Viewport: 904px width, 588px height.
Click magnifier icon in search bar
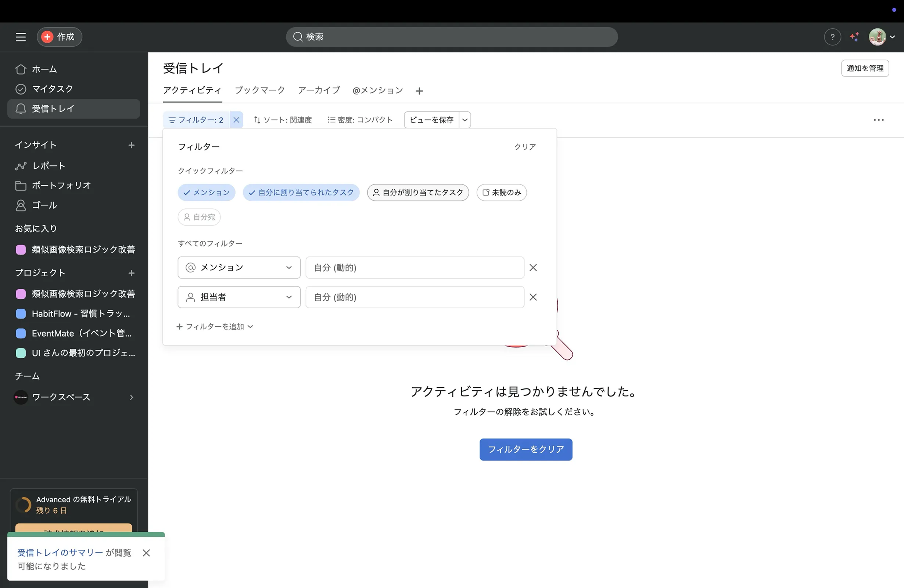298,37
